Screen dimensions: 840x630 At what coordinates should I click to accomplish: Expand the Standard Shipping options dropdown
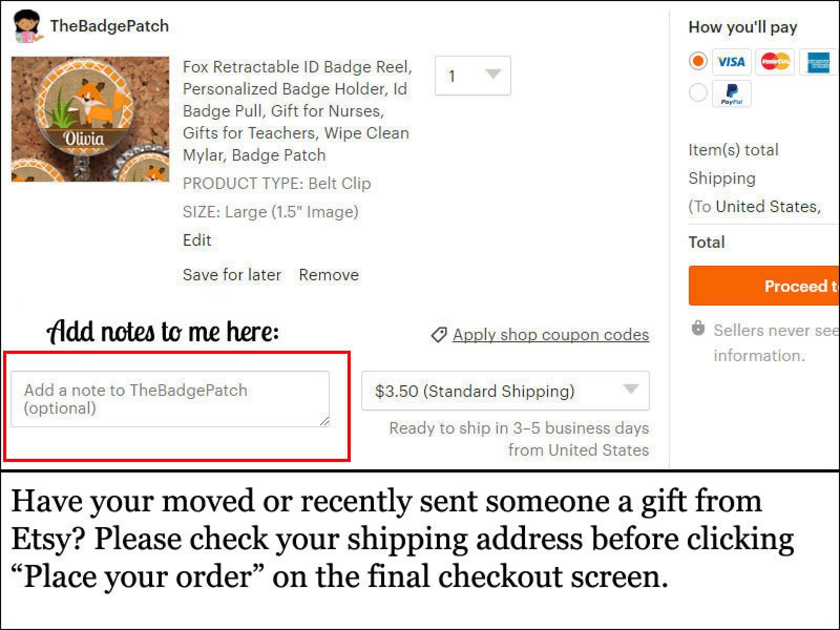pos(505,391)
